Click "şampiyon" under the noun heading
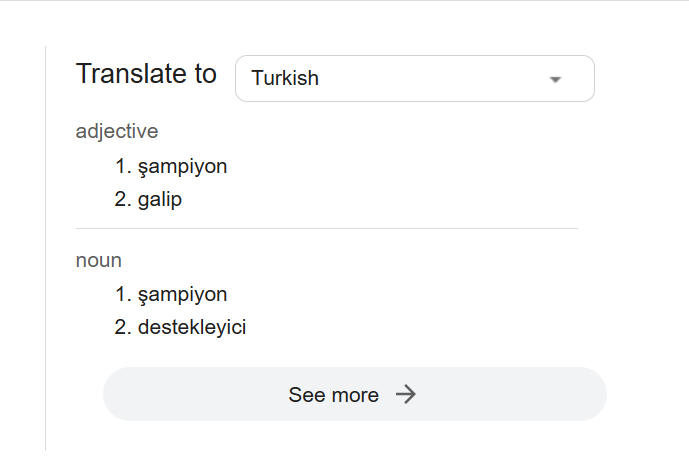 [x=183, y=294]
